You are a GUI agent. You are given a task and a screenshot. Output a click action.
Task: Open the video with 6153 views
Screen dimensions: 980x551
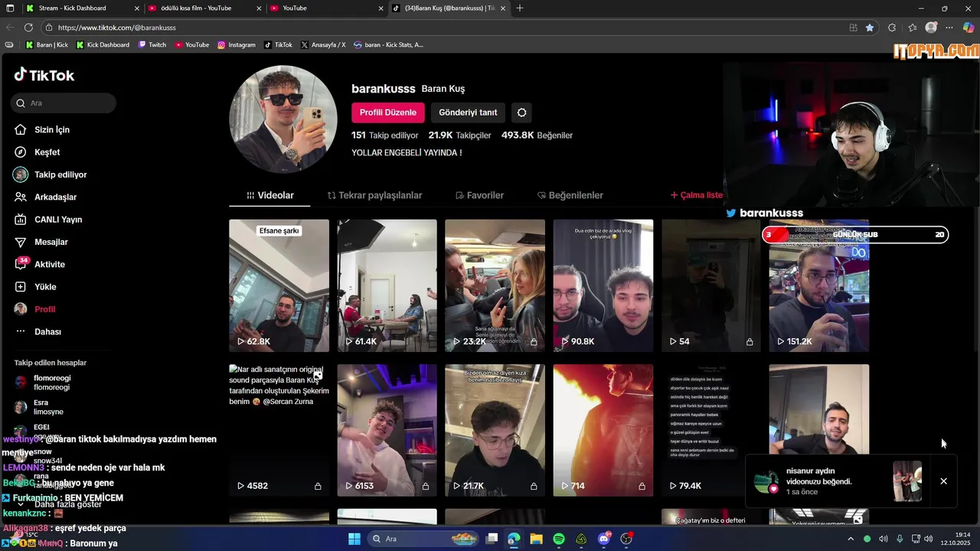tap(387, 430)
